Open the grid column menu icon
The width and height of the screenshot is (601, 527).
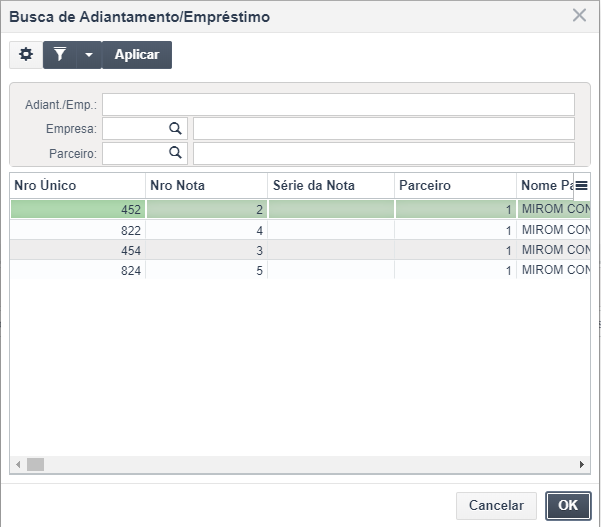pos(581,186)
